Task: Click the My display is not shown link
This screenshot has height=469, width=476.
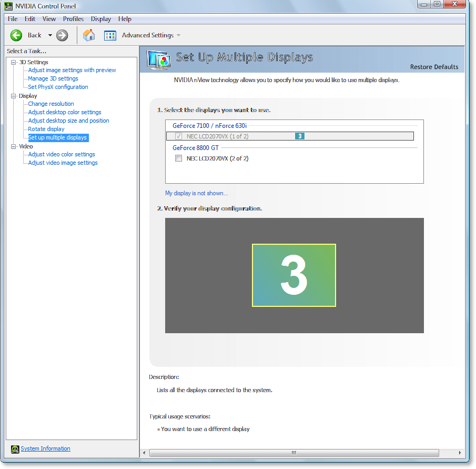Action: (196, 193)
